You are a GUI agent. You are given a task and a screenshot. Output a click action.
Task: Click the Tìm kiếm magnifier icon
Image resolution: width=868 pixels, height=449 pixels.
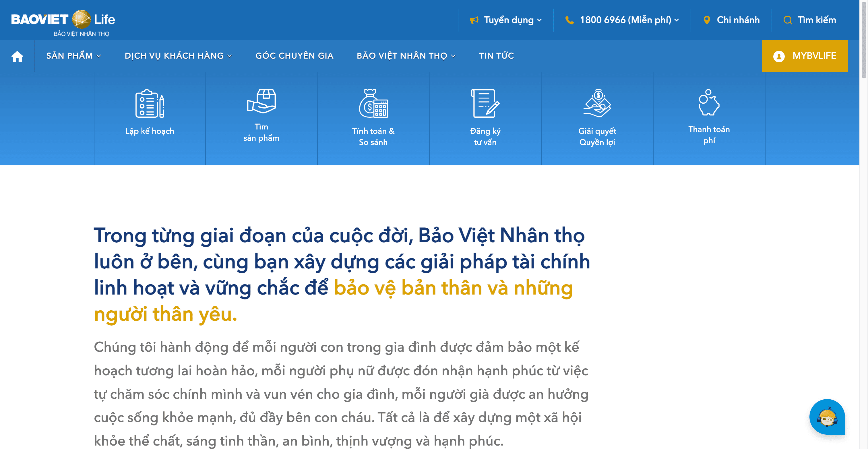click(787, 20)
